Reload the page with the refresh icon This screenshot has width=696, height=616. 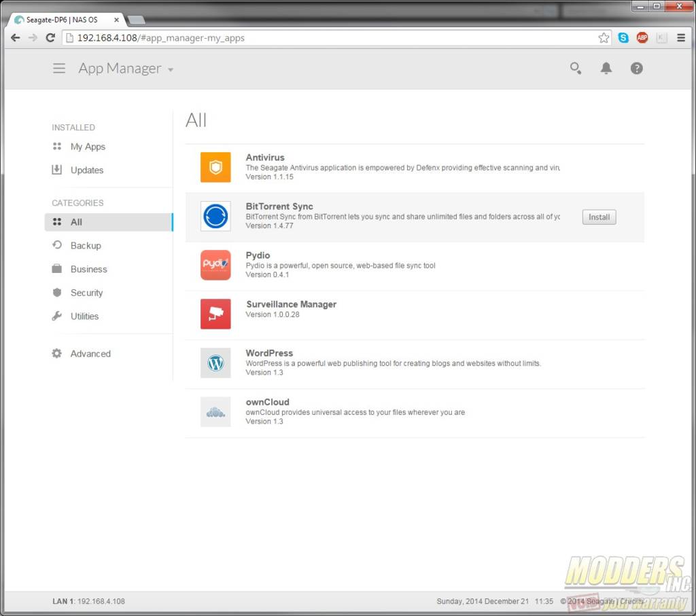(50, 38)
